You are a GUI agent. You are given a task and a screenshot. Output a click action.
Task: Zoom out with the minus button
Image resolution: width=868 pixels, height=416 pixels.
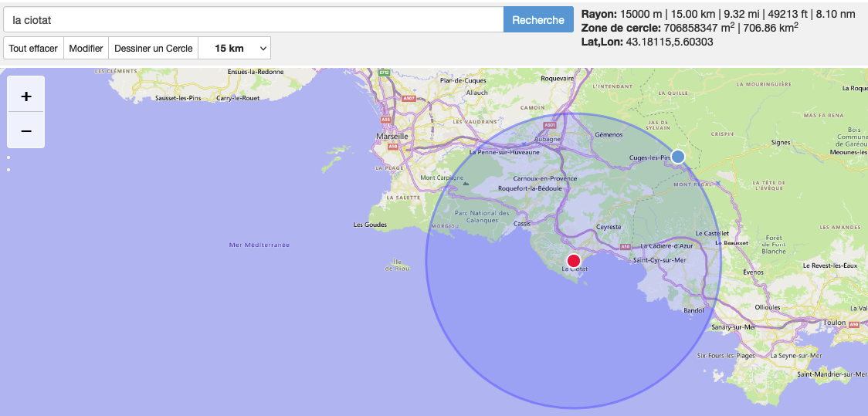click(25, 131)
